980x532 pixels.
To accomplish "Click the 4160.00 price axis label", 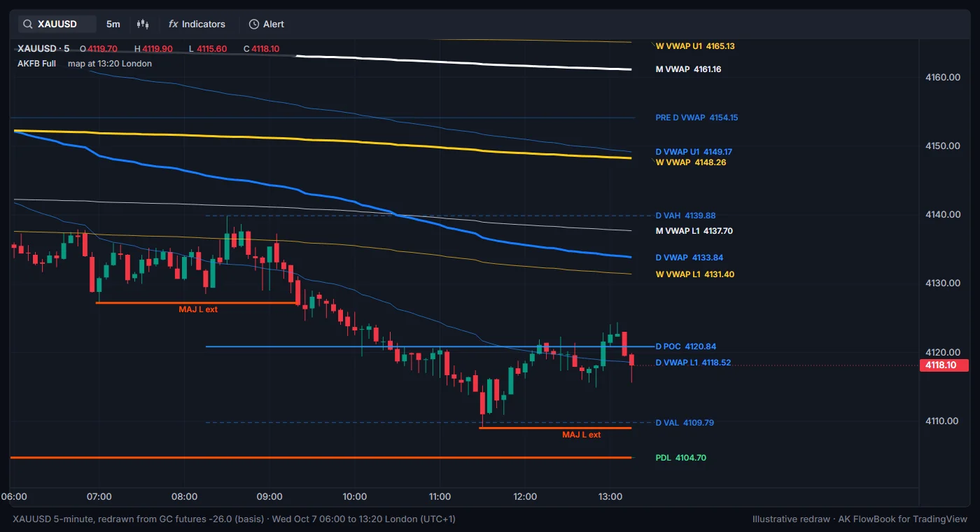I will [x=942, y=77].
